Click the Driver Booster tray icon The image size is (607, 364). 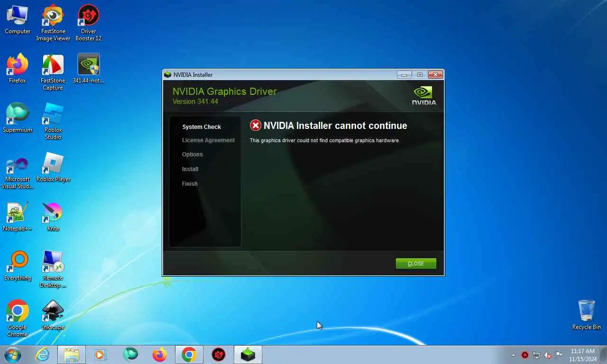525,355
